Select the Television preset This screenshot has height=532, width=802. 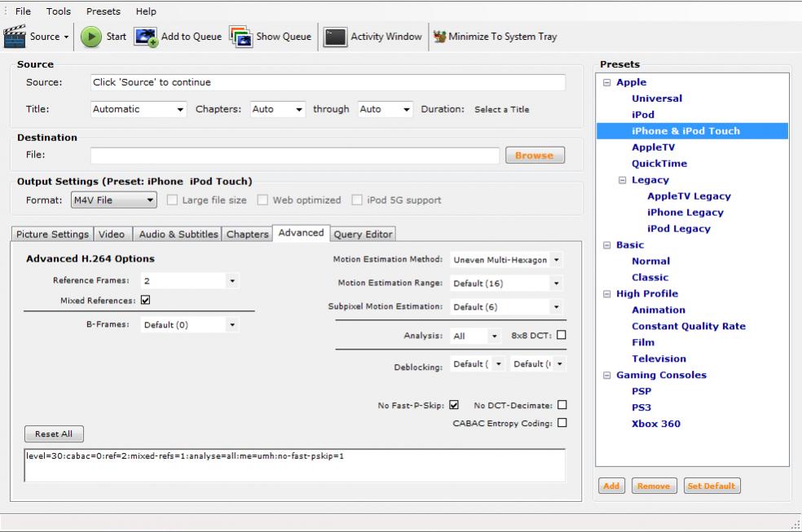[x=659, y=358]
